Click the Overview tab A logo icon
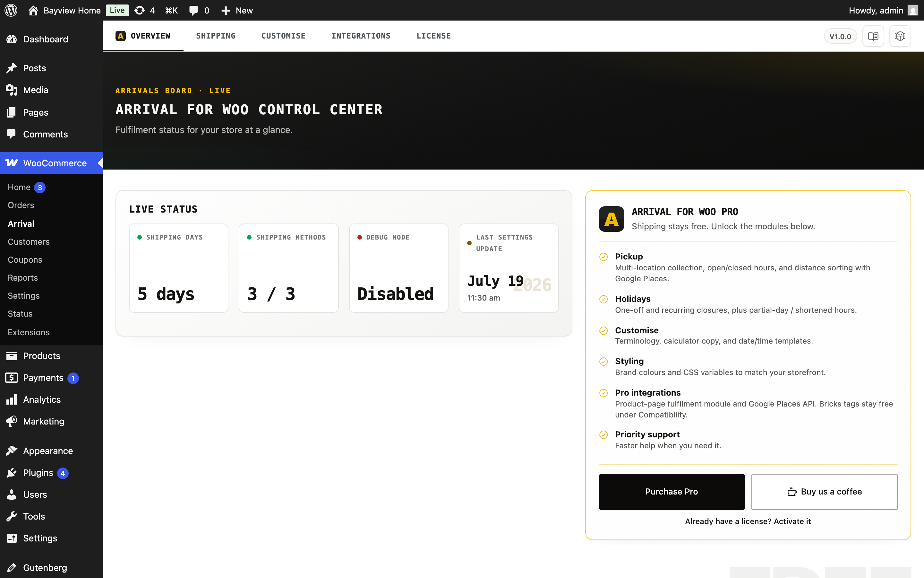This screenshot has height=578, width=924. point(121,36)
